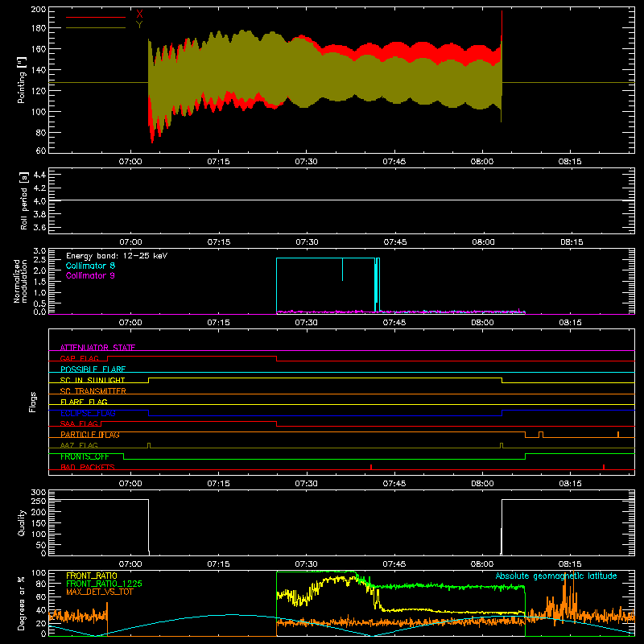Image resolution: width=644 pixels, height=644 pixels.
Task: Click the SC_TRANSMITTER label
Action: [x=93, y=391]
